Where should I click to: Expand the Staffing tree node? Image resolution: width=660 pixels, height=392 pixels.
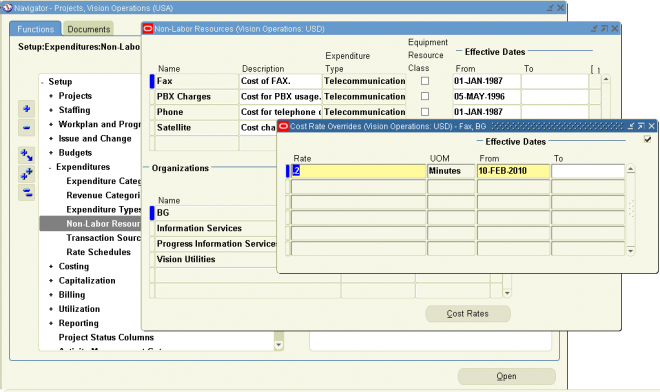point(51,110)
